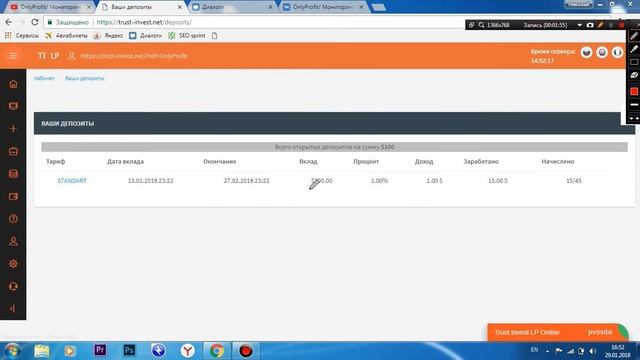Go back in the browser

9,22
